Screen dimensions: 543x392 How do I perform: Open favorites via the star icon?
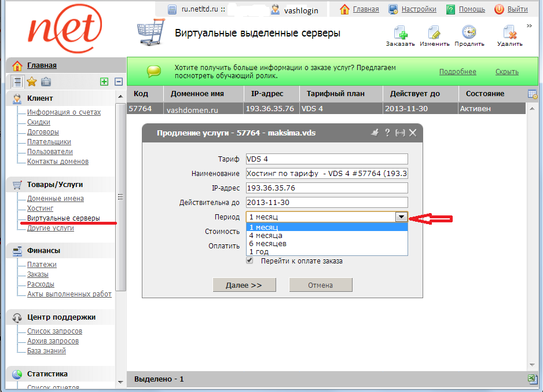(x=32, y=82)
